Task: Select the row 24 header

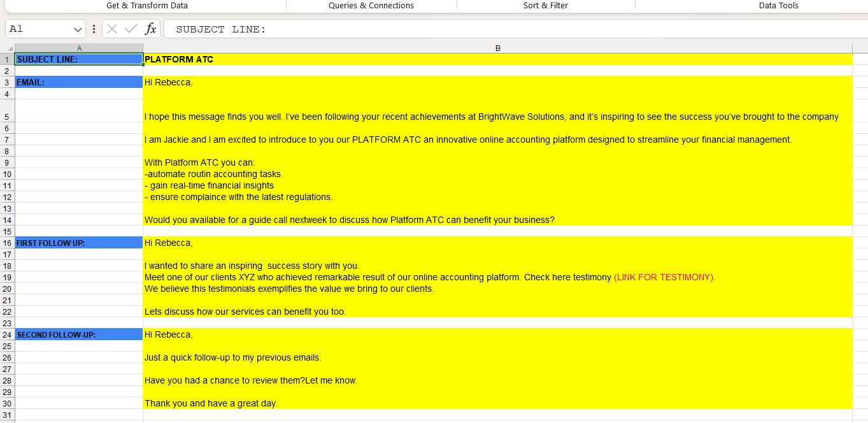Action: coord(7,334)
